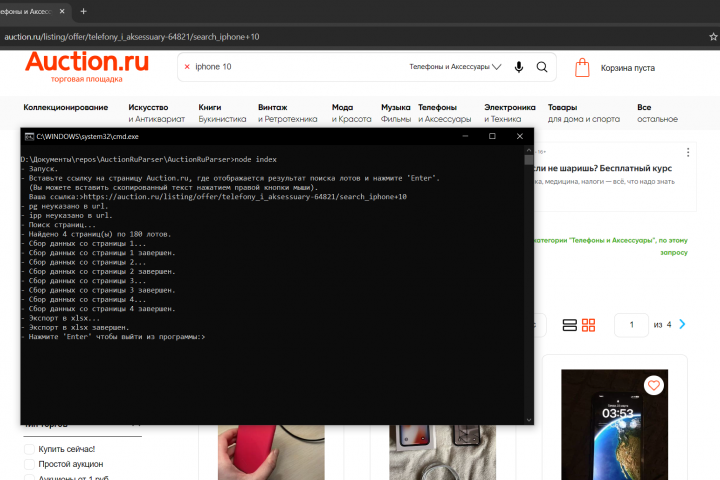720x480 pixels.
Task: Click the browser address bar URL
Action: (x=132, y=37)
